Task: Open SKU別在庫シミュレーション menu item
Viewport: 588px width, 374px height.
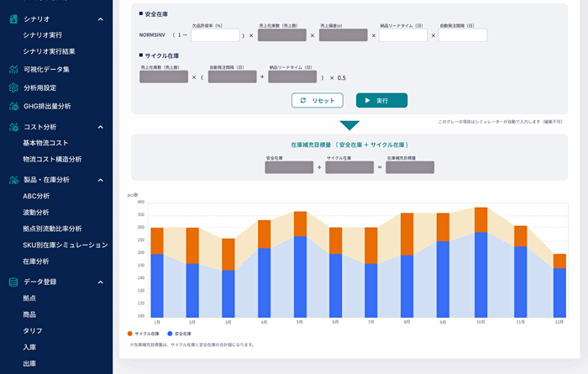Action: [65, 245]
